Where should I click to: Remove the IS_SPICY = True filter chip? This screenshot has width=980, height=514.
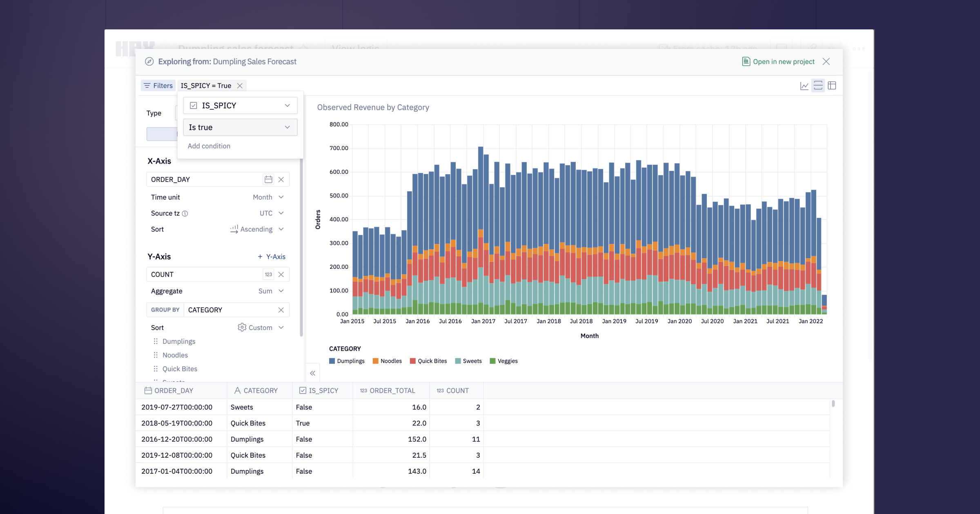click(x=240, y=86)
